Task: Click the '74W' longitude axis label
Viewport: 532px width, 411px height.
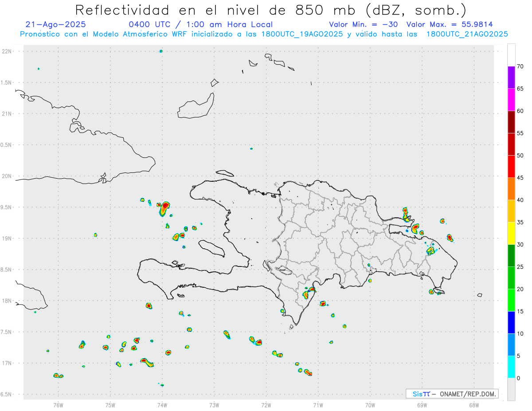Action: click(x=162, y=405)
